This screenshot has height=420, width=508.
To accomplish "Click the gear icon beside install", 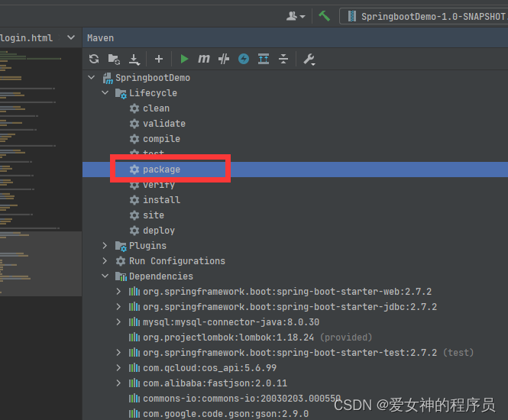I will (x=134, y=200).
